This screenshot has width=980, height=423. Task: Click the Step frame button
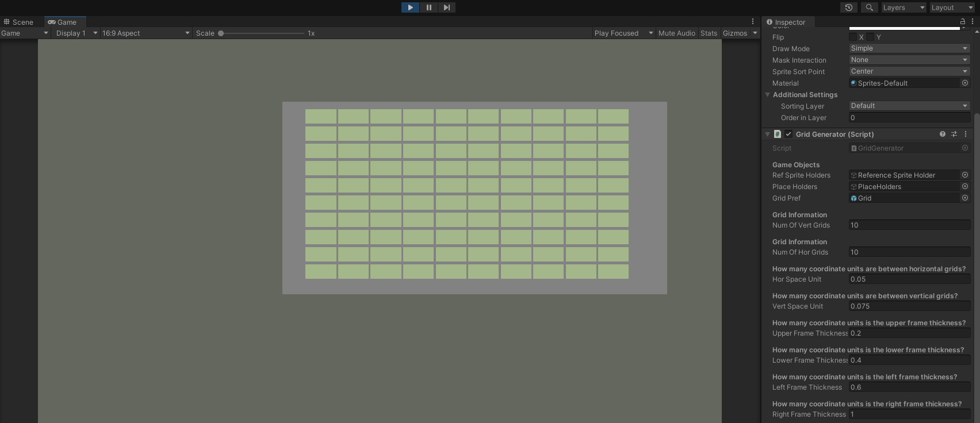pos(447,7)
